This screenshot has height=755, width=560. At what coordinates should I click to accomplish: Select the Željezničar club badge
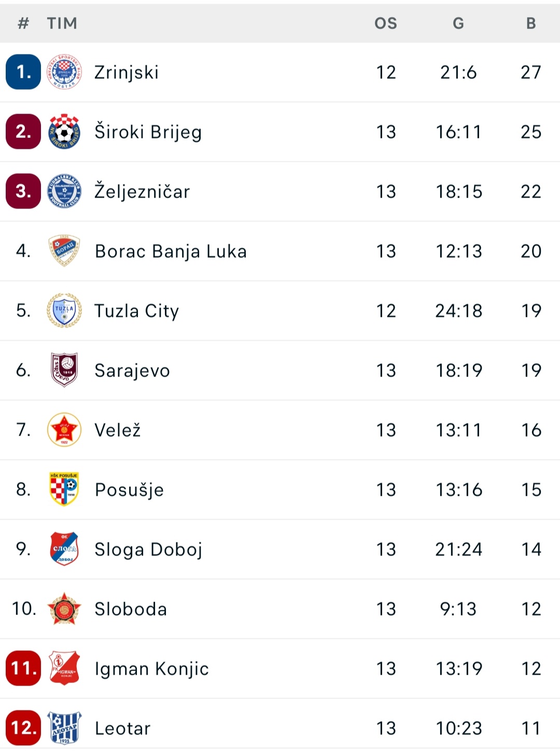click(64, 191)
